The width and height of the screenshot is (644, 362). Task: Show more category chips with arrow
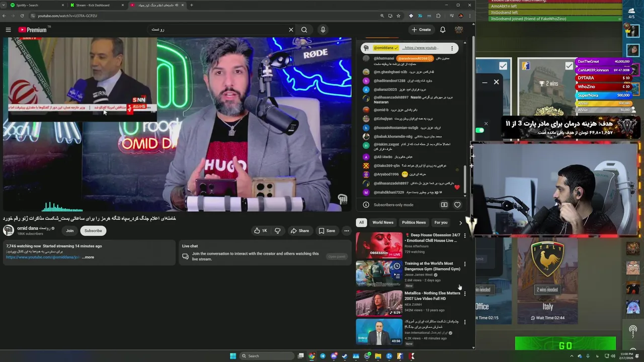point(460,222)
